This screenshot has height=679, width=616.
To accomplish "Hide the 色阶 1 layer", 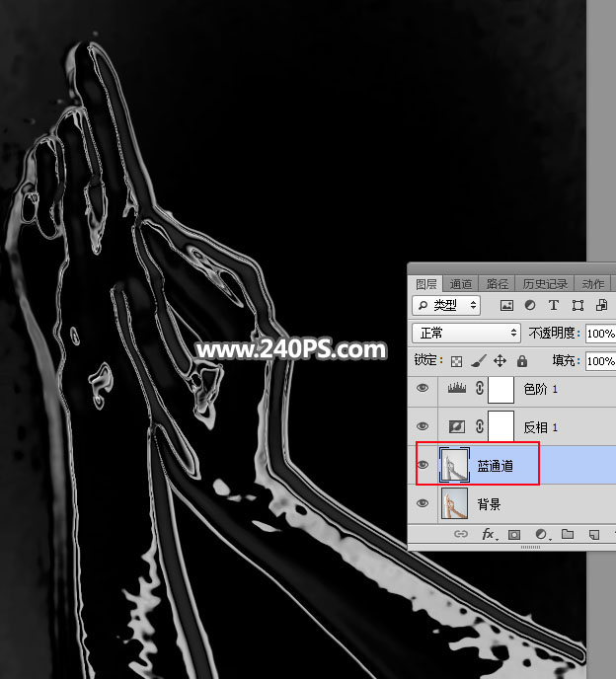I will click(x=423, y=388).
